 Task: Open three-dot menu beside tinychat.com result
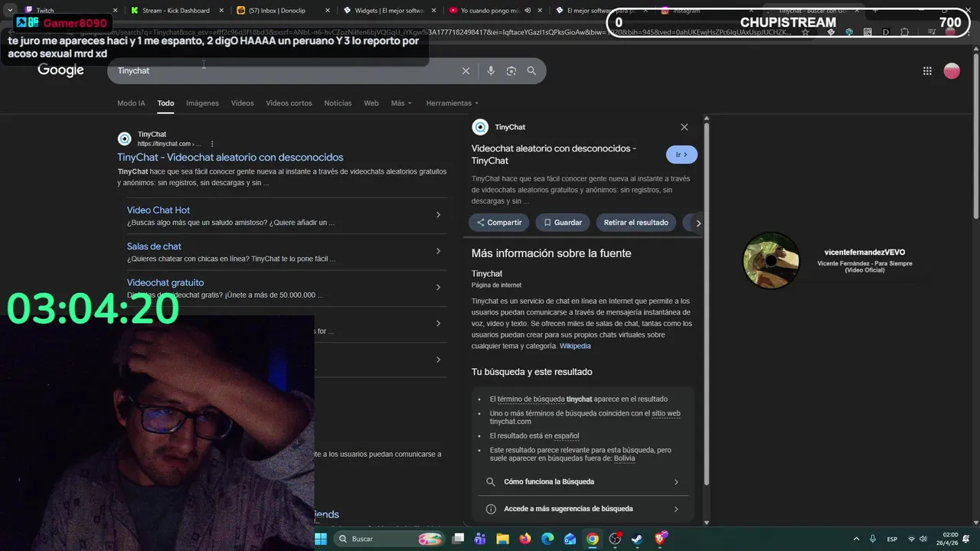[x=212, y=144]
